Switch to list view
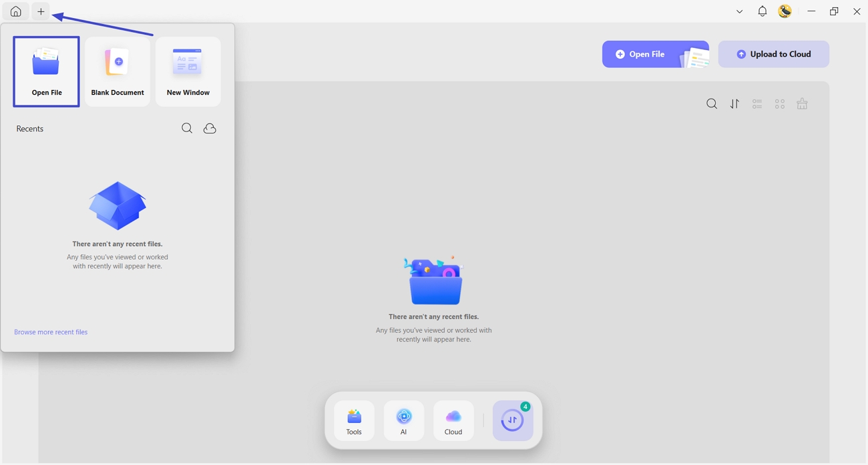The image size is (868, 465). click(757, 104)
